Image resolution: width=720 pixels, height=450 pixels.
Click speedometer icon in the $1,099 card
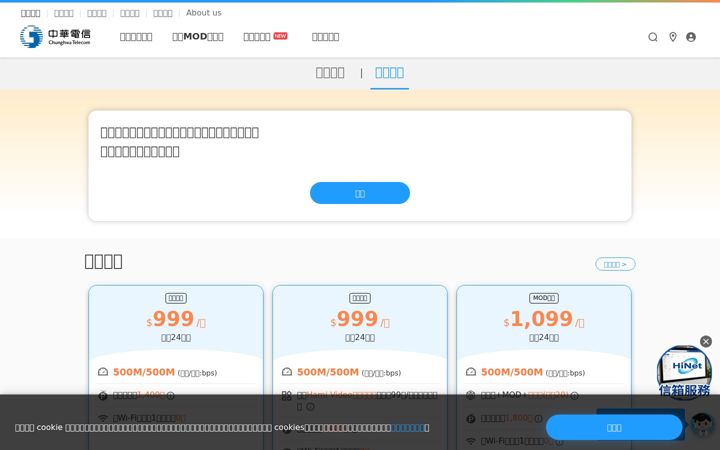coord(471,372)
